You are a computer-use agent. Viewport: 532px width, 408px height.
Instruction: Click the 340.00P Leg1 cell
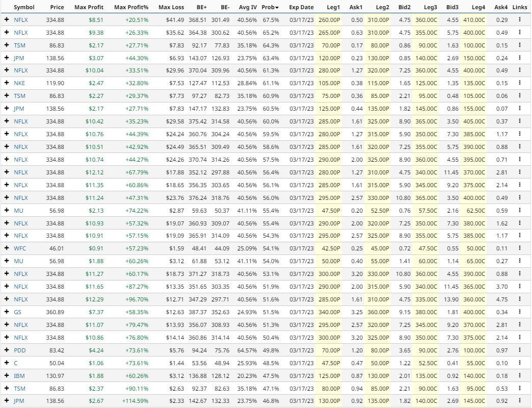click(x=329, y=312)
